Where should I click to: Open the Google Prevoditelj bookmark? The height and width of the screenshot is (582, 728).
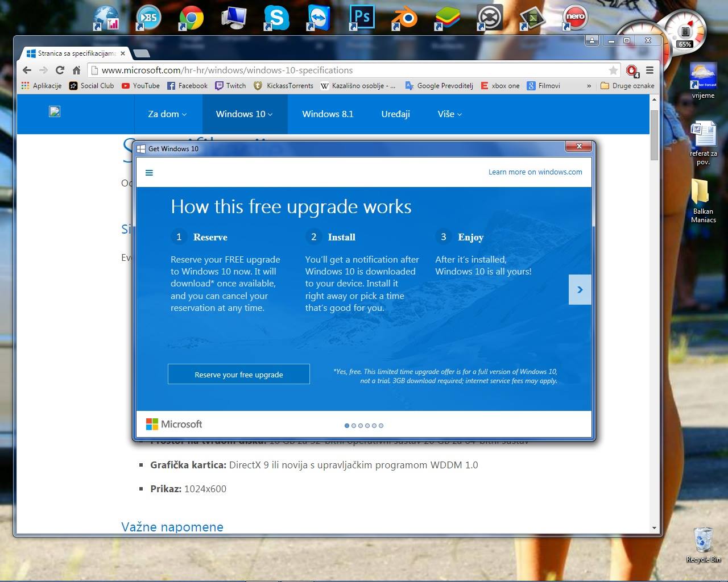tap(439, 86)
